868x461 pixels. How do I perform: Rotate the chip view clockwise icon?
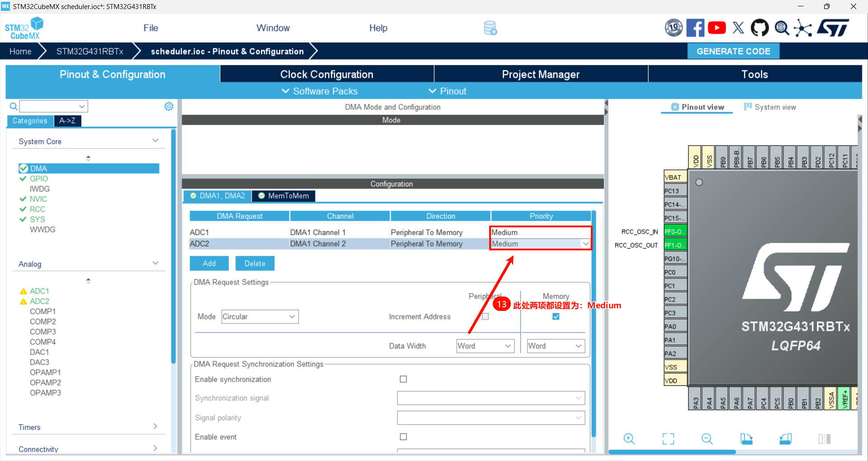coord(746,438)
